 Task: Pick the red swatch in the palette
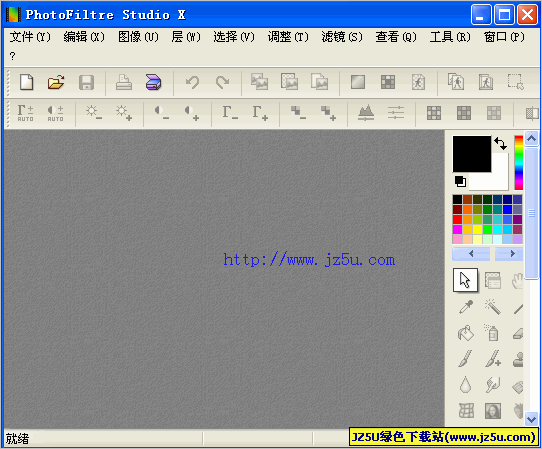coord(457,219)
